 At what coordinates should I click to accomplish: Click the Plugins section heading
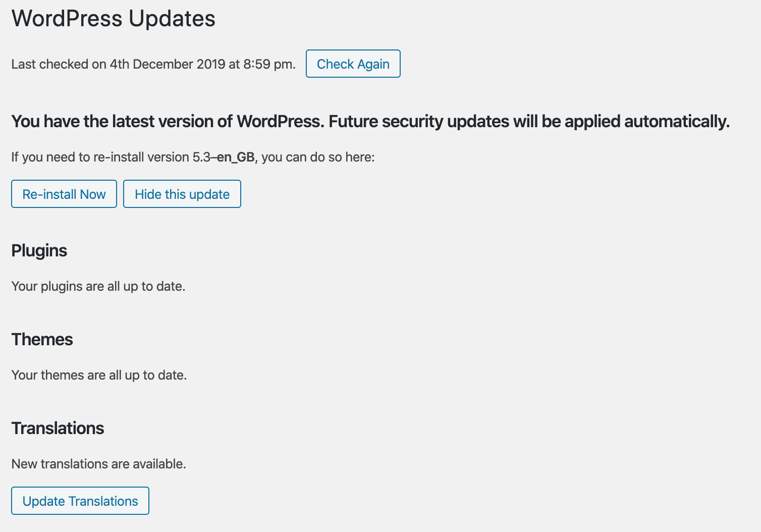click(39, 251)
